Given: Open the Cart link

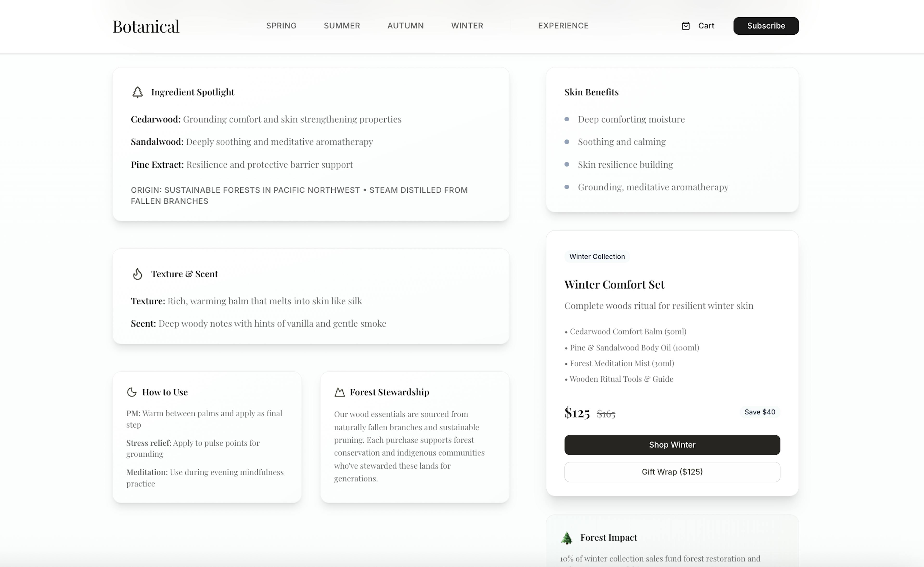Looking at the screenshot, I should (x=706, y=26).
